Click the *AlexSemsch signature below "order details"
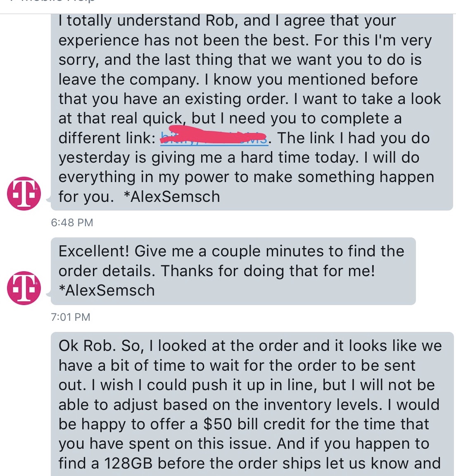The image size is (456, 476). pyautogui.click(x=107, y=290)
